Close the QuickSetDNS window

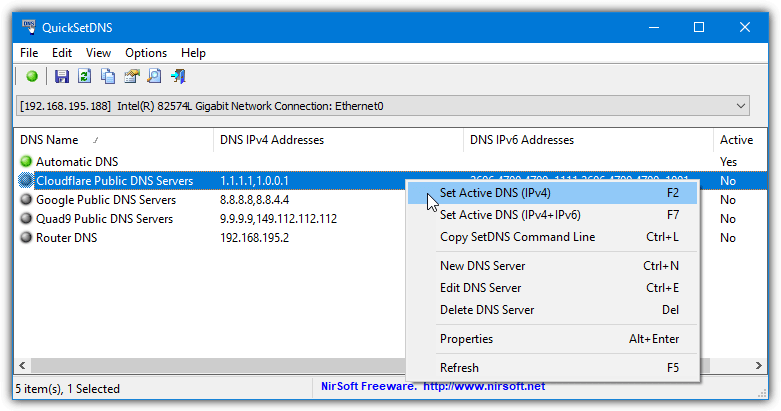745,27
